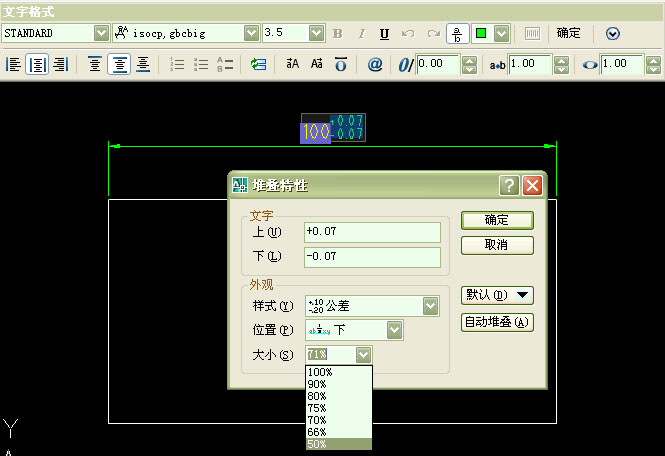Convert text to uppercase icon
Screen dimensions: 665x456
(x=293, y=64)
